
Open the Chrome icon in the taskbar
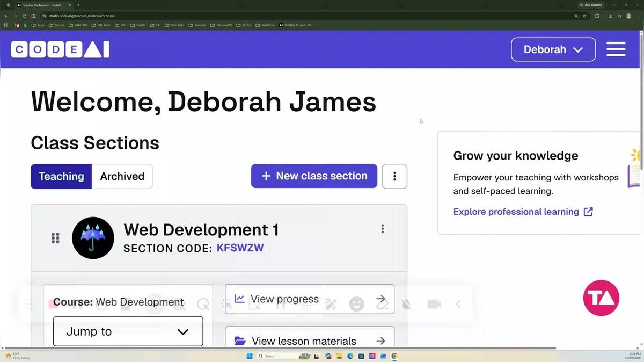click(394, 356)
